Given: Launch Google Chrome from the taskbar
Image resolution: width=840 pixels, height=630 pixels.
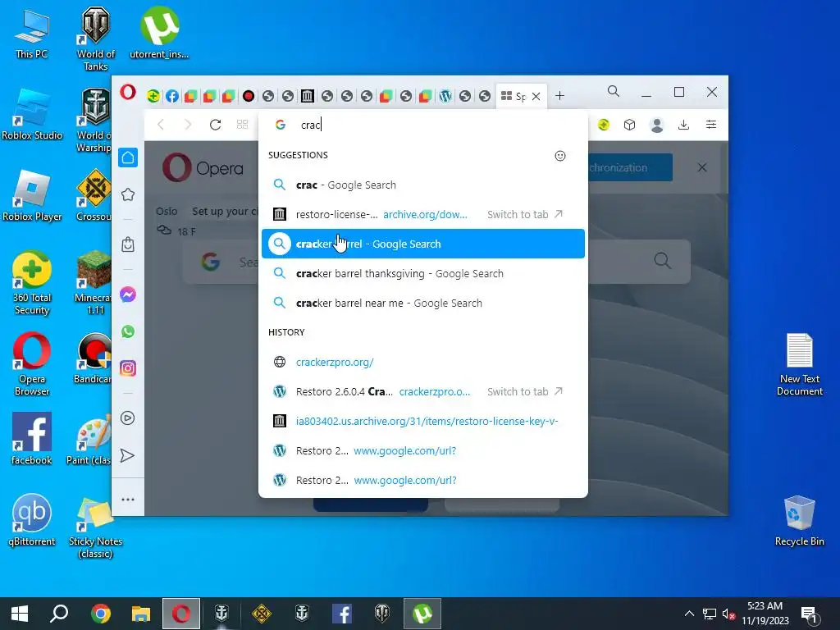Looking at the screenshot, I should 101,614.
